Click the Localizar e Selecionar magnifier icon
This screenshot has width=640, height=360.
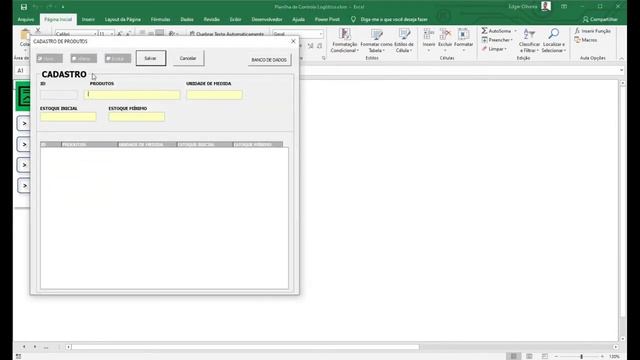tap(554, 34)
